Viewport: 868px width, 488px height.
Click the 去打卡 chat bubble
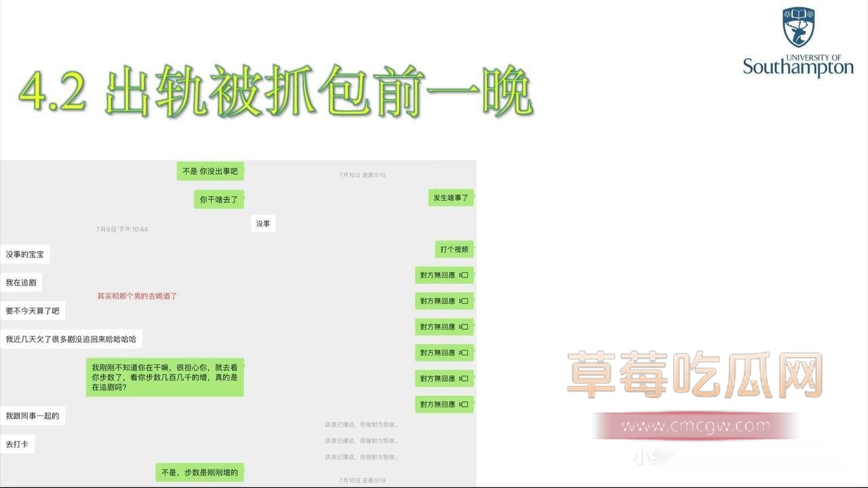tap(16, 445)
